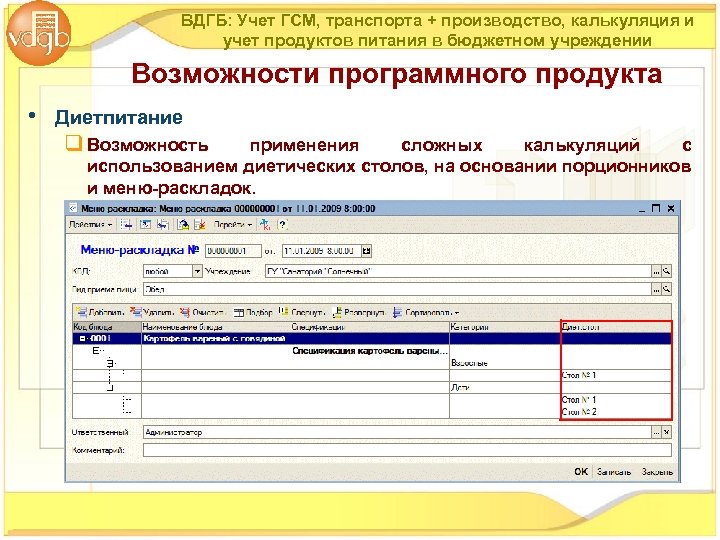The width and height of the screenshot is (720, 540).
Task: Click Развернуть in the table toolbar
Action: [x=359, y=313]
